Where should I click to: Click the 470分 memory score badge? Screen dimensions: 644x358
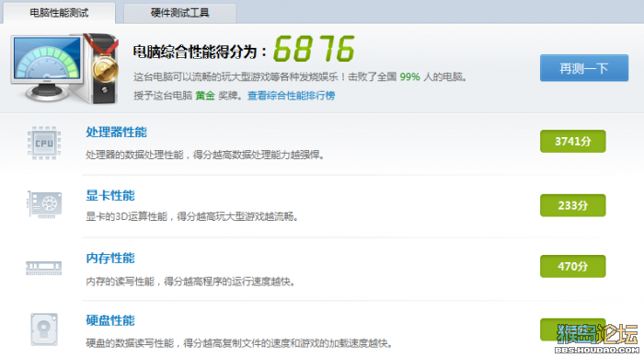coord(573,266)
